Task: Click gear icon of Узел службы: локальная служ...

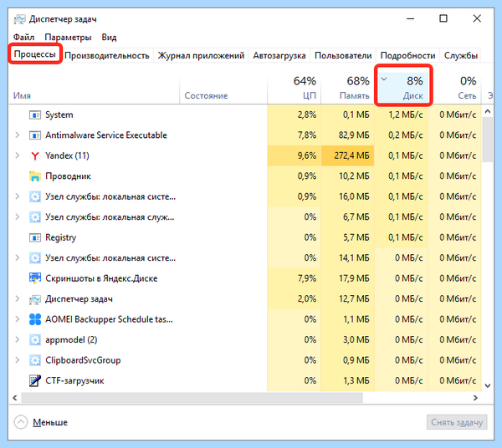Action: 35,217
